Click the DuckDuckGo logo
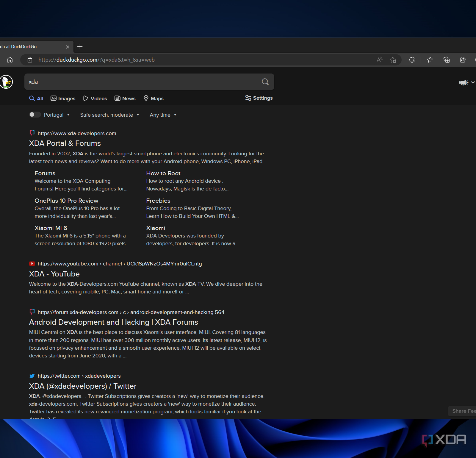 6,82
